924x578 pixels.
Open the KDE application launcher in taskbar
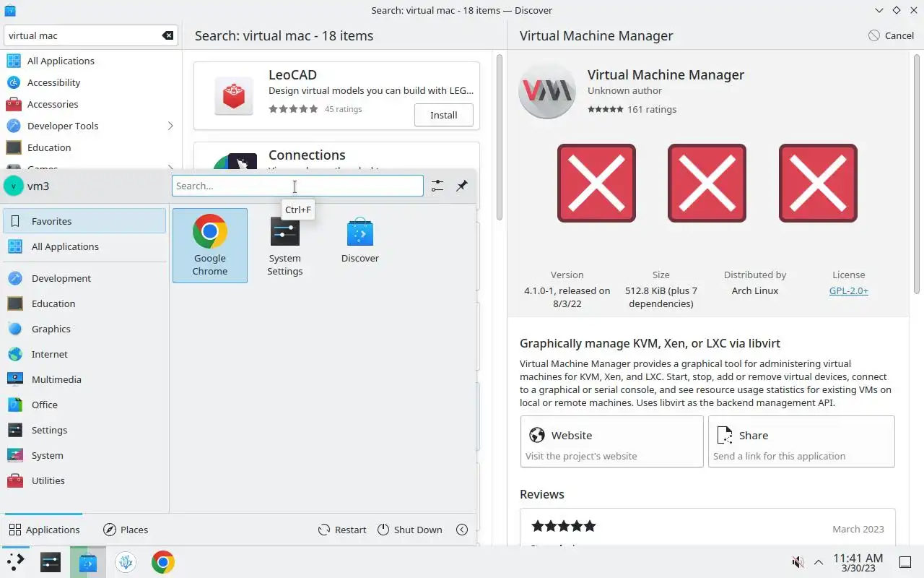click(x=15, y=562)
